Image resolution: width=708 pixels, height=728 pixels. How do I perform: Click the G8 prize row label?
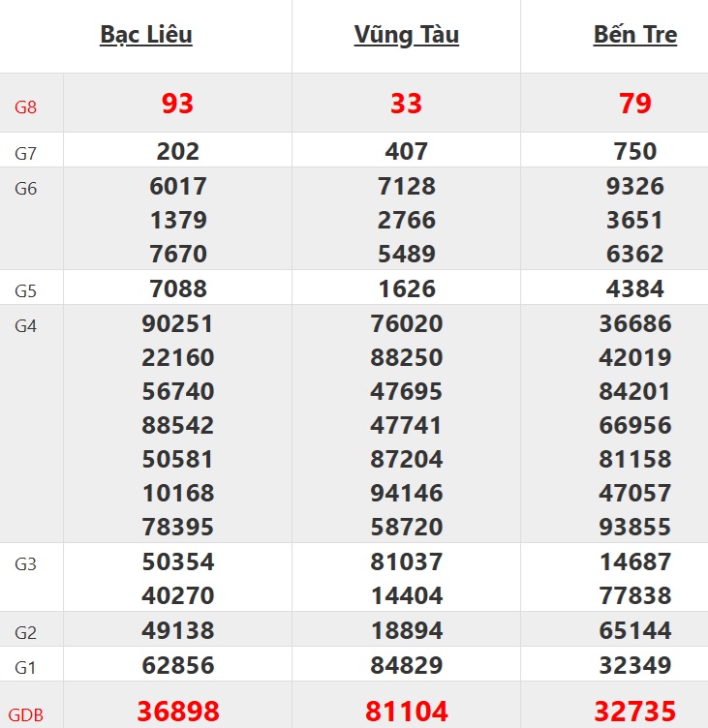(26, 106)
